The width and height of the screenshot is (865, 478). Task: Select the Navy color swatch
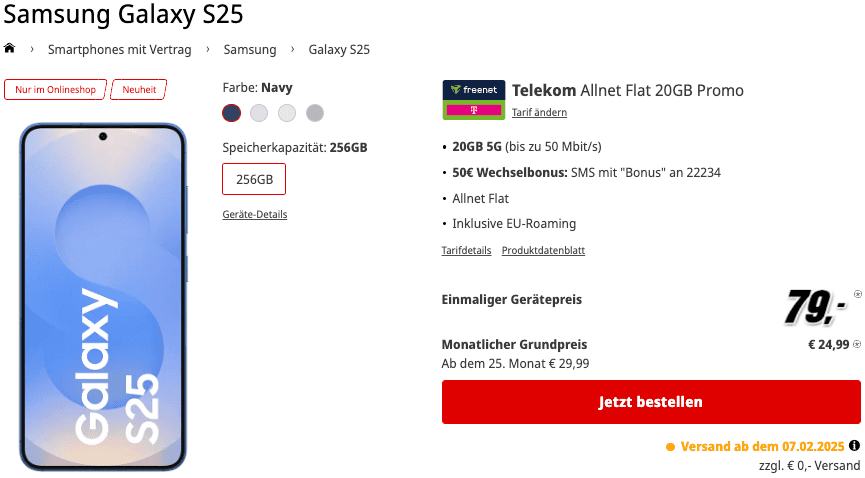point(232,113)
